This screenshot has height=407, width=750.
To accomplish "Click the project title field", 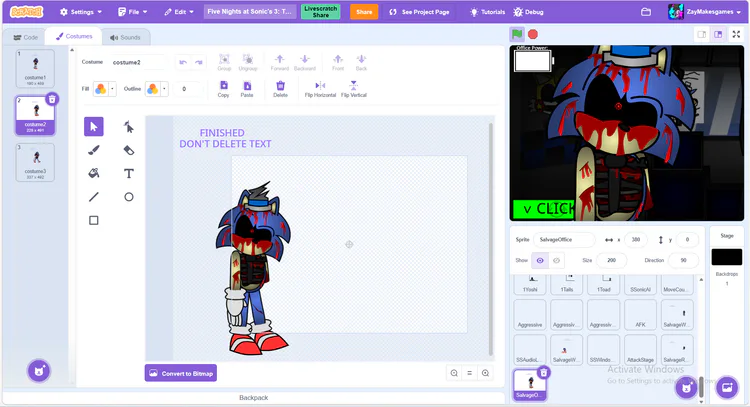I will click(250, 12).
